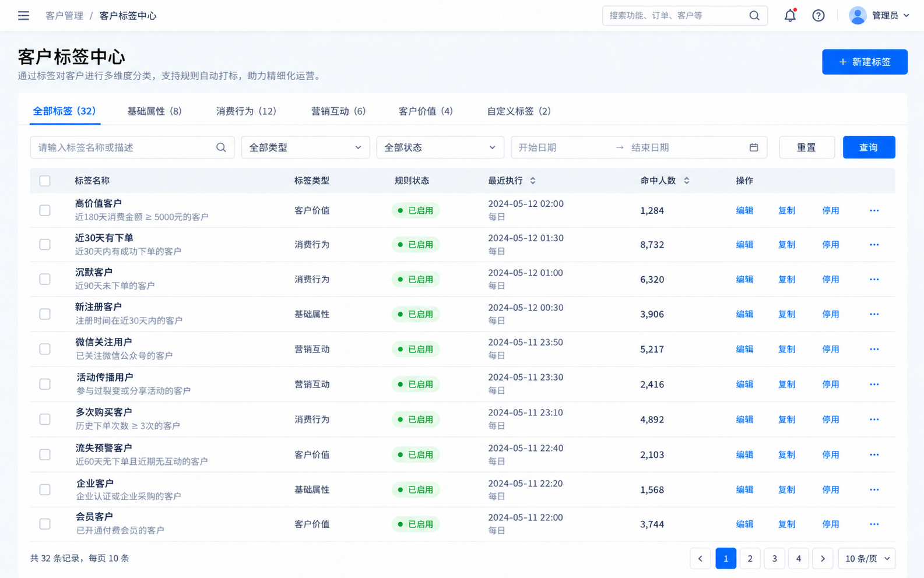
Task: Check the 会员客户 row checkbox
Action: pos(45,524)
